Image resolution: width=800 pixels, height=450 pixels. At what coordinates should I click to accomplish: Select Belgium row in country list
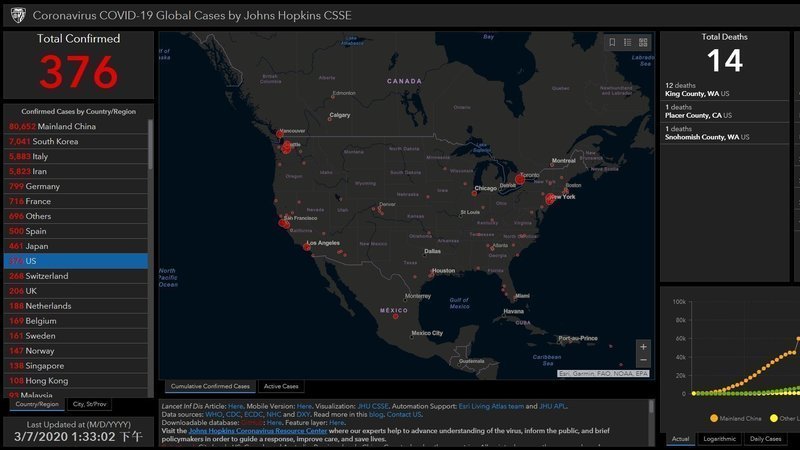[76, 321]
